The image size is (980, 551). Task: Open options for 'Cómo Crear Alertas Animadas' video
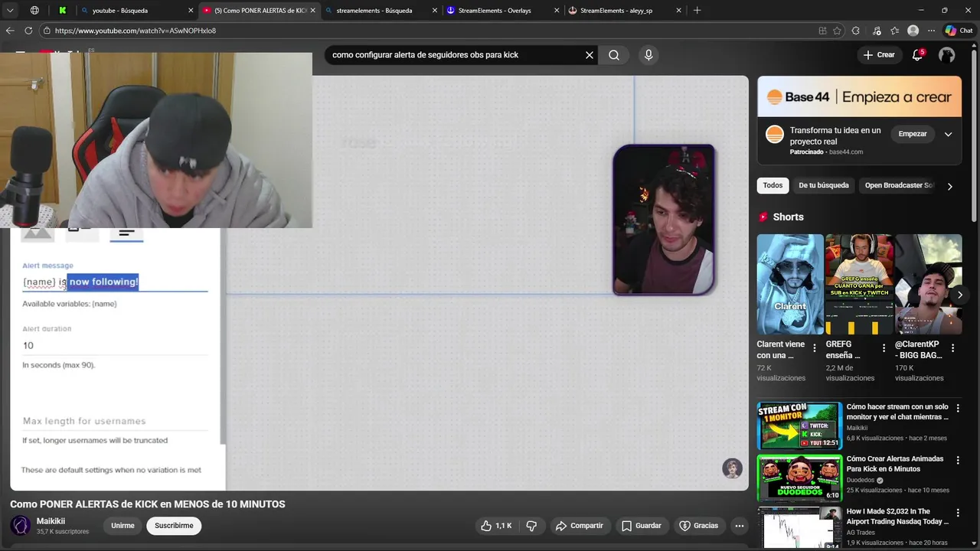point(958,461)
